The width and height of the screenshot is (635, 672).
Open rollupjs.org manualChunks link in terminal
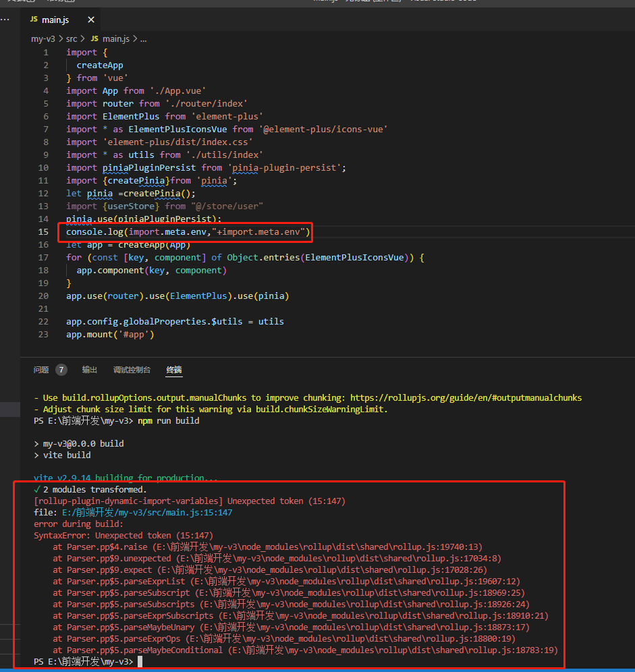(466, 397)
